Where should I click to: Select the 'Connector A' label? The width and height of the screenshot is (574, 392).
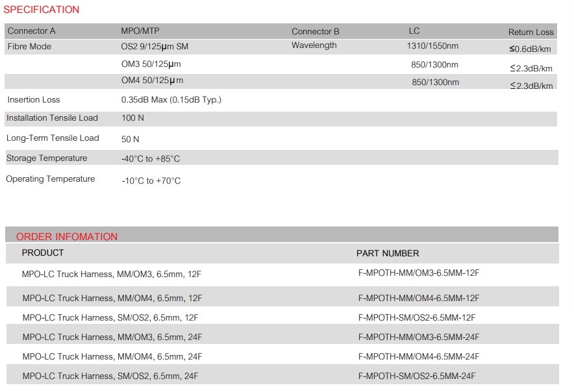pyautogui.click(x=31, y=31)
